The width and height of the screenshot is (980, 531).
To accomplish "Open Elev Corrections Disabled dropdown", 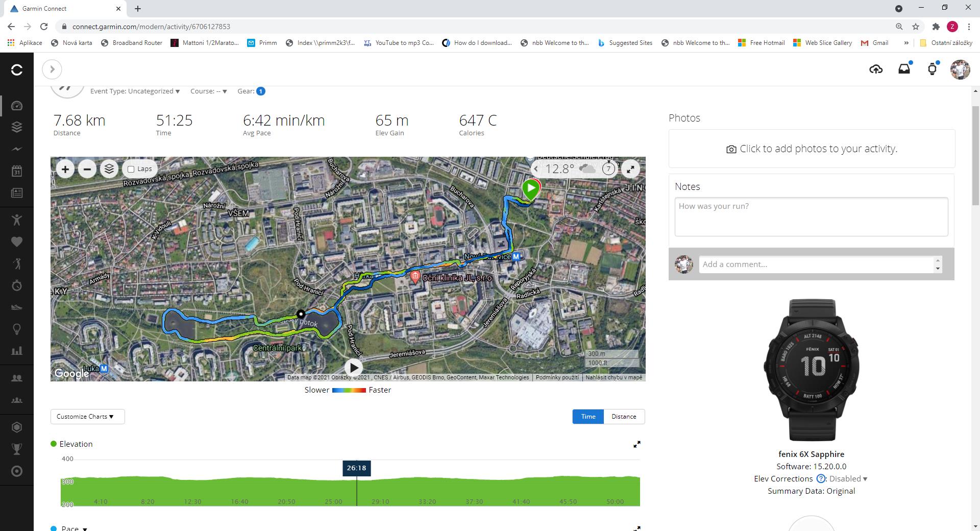I will (x=848, y=479).
